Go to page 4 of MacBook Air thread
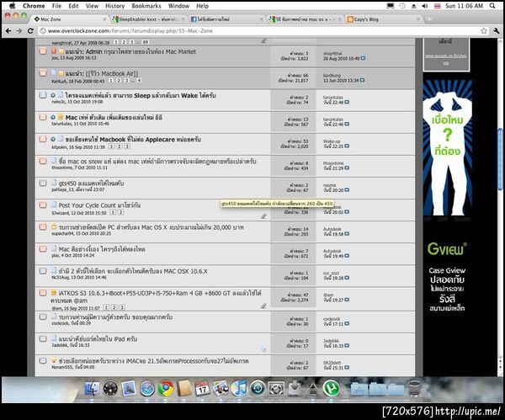505x420 pixels. coord(139,81)
